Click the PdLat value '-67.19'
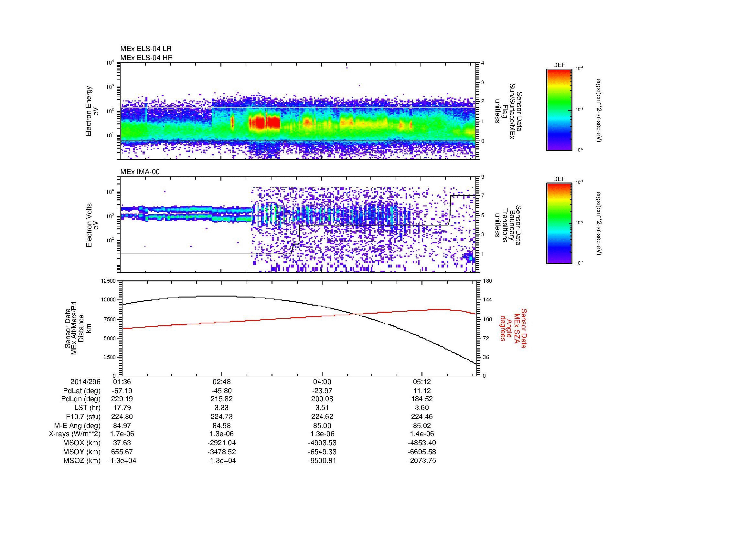 (122, 391)
